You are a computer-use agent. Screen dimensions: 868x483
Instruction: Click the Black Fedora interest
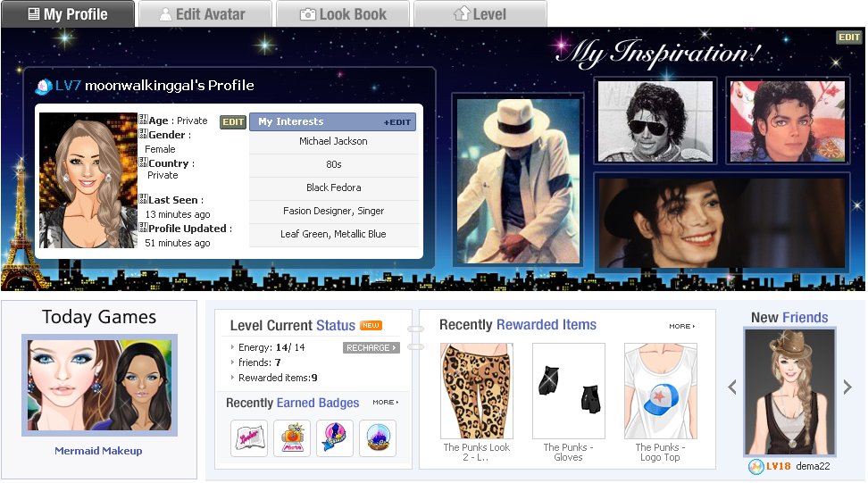coord(333,188)
